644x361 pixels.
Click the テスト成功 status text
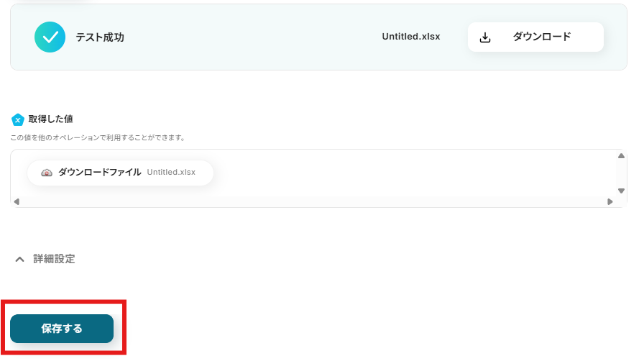point(100,37)
